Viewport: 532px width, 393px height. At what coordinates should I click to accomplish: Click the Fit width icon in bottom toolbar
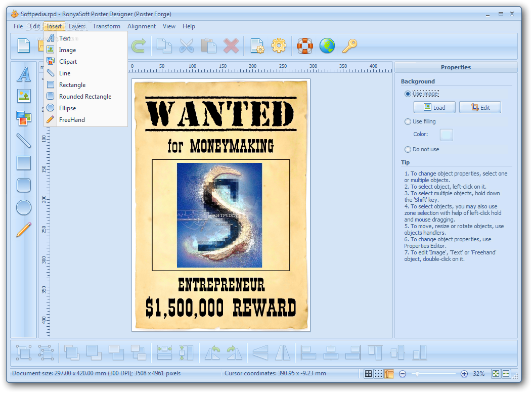pos(164,353)
